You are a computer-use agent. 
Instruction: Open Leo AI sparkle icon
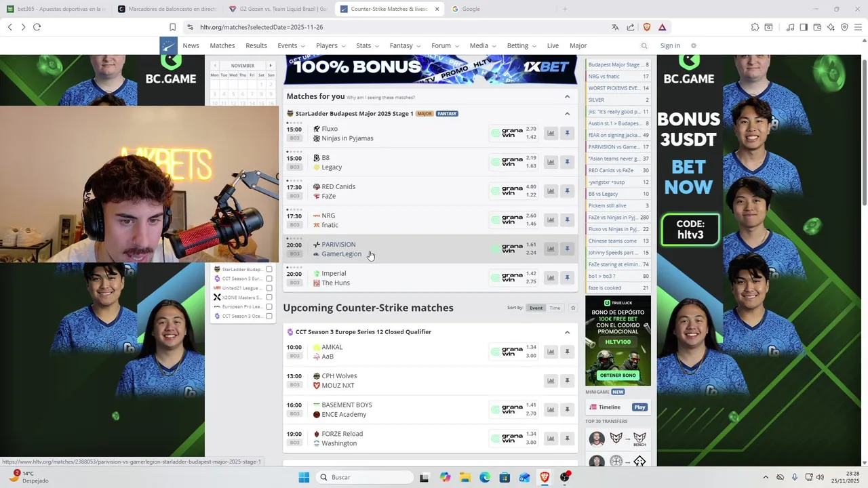click(831, 27)
